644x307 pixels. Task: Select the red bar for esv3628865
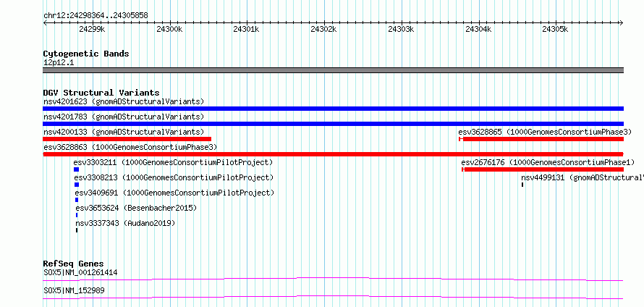tap(541, 139)
